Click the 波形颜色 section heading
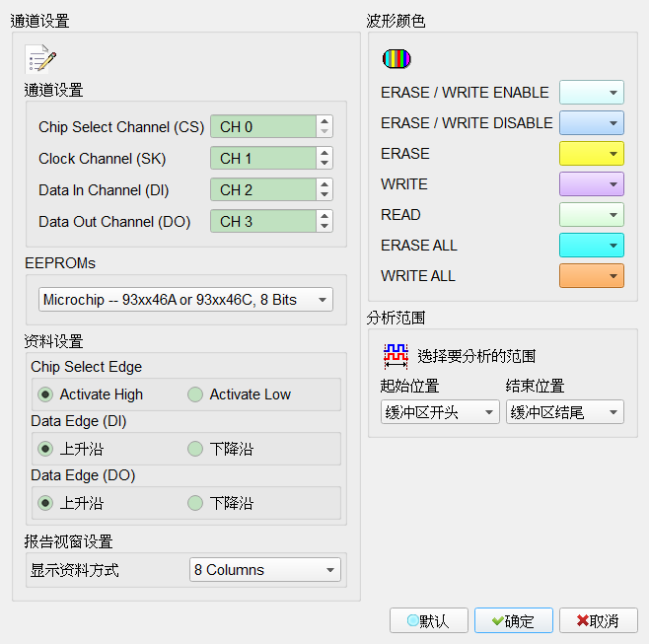 (x=396, y=21)
